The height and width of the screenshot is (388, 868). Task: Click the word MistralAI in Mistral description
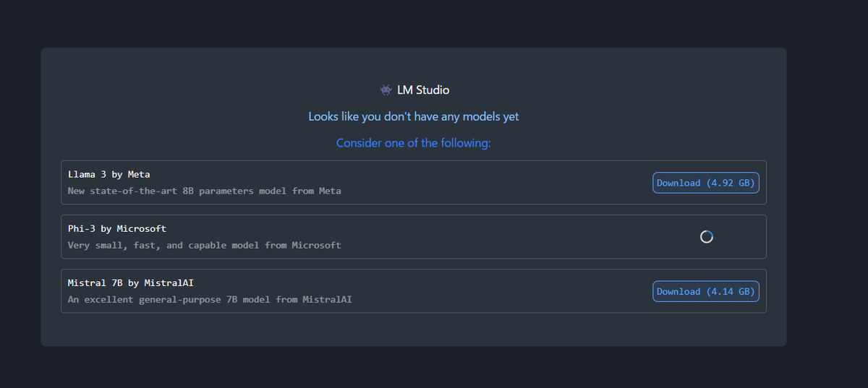327,300
